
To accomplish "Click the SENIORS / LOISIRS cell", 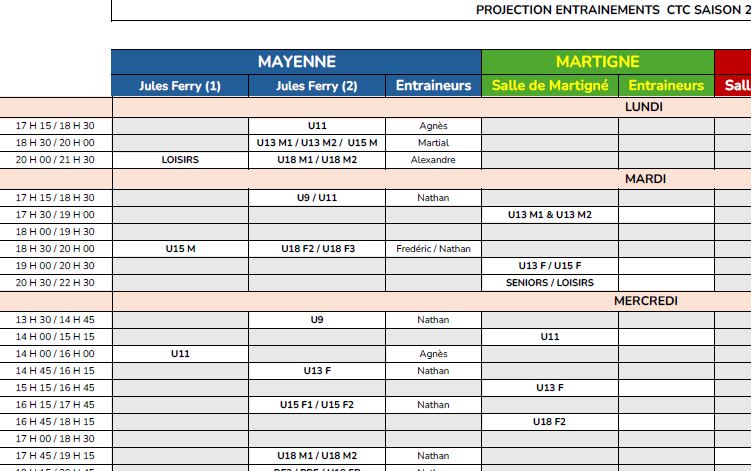I will (x=550, y=283).
